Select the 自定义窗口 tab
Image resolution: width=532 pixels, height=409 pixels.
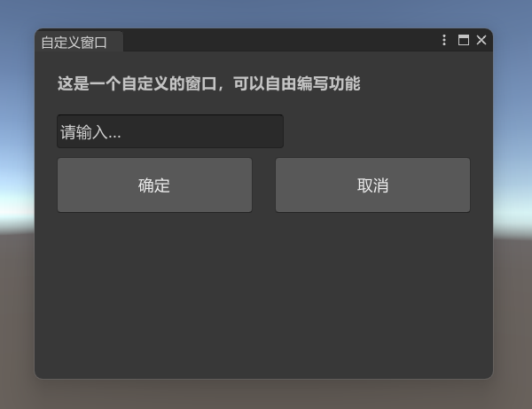click(x=79, y=42)
